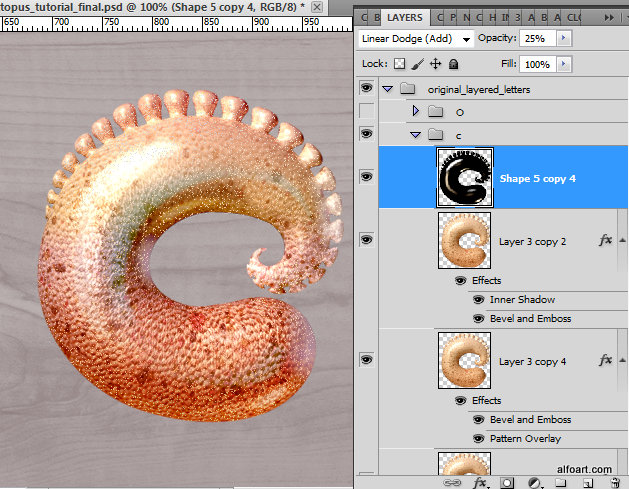Create a new group folder icon
This screenshot has height=489, width=629.
coord(560,483)
